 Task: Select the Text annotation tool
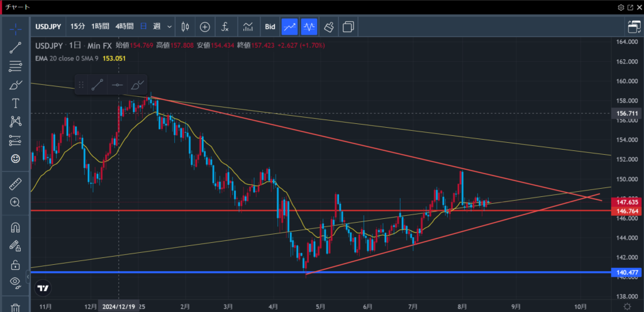pos(16,103)
